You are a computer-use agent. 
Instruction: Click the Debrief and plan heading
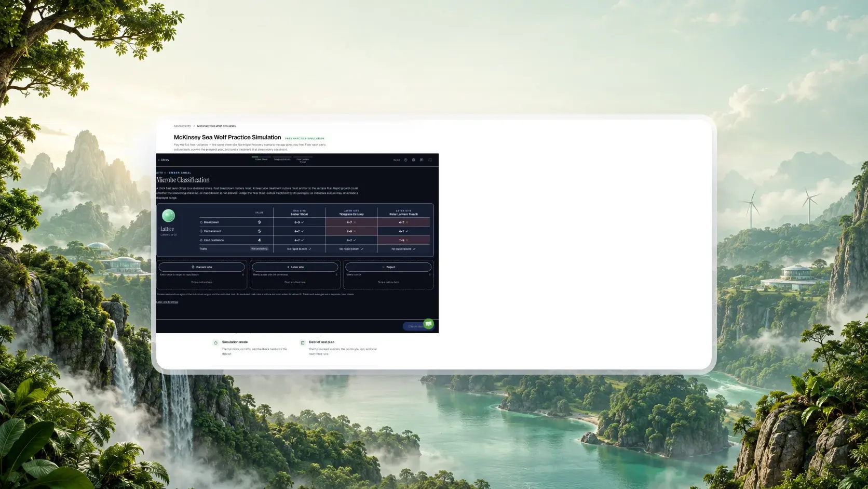click(x=321, y=342)
